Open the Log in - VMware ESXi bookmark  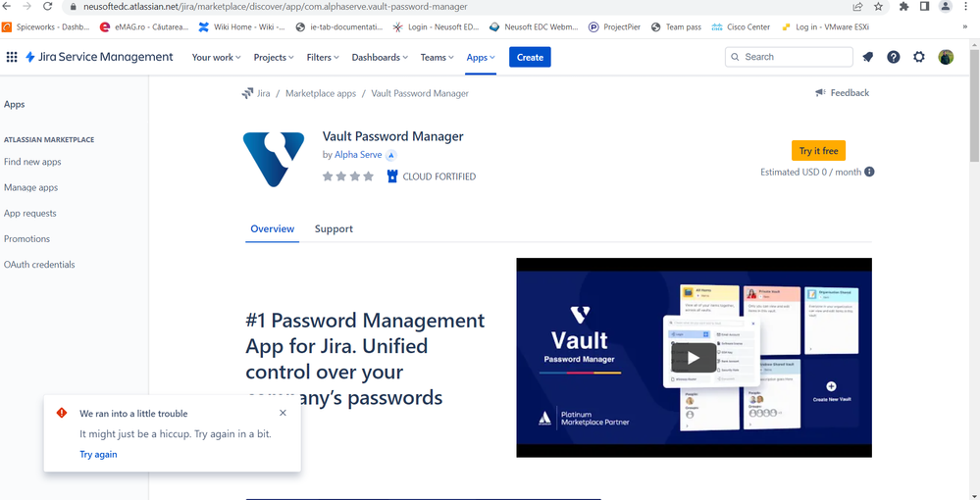pos(825,26)
